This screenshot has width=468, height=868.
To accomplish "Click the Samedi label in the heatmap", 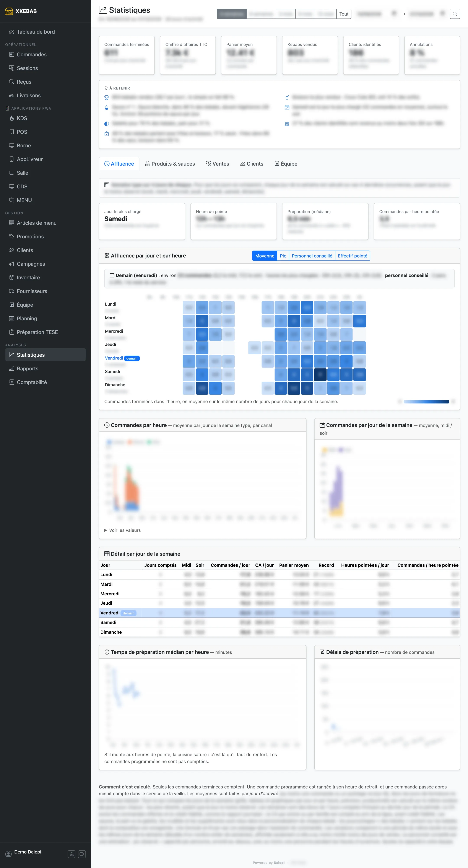I will pos(112,371).
